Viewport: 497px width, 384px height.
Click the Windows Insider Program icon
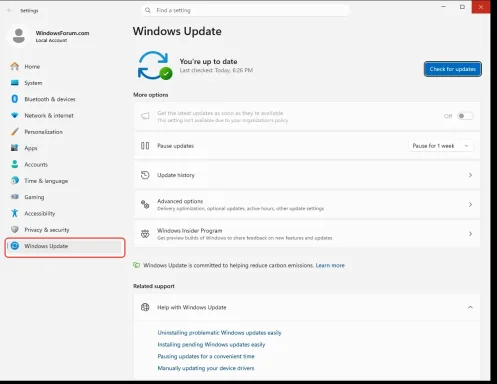(145, 234)
